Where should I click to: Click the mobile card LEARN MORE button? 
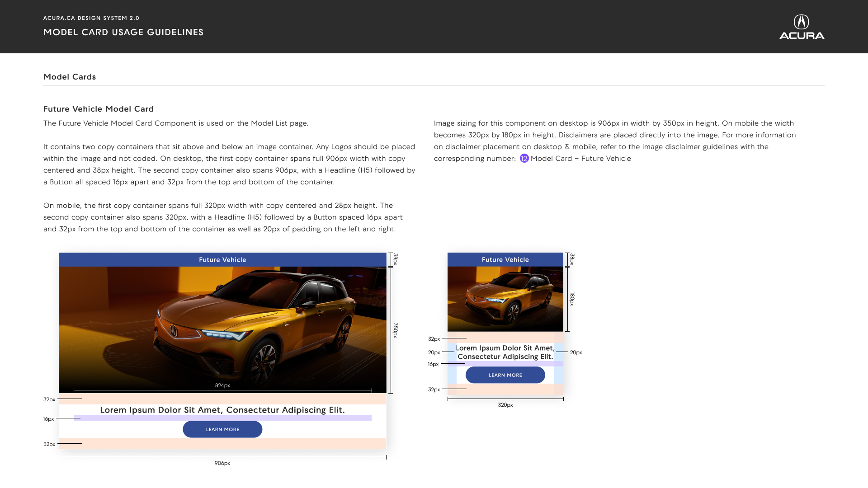505,375
